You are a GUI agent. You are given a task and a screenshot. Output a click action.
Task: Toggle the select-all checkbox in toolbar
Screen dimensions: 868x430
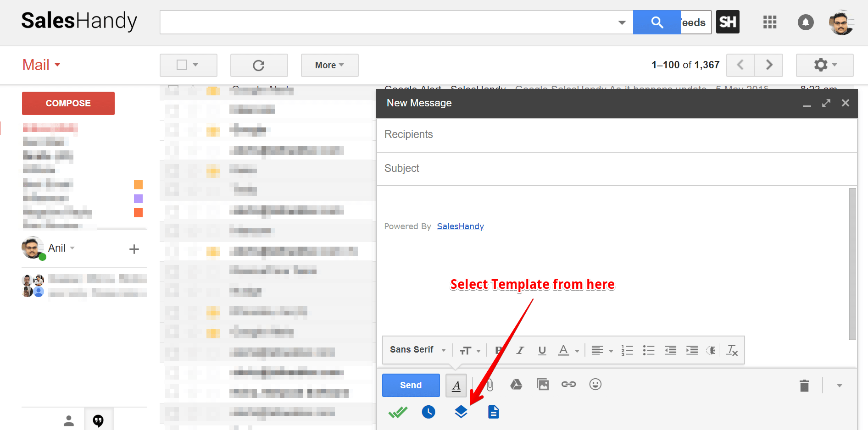click(182, 65)
